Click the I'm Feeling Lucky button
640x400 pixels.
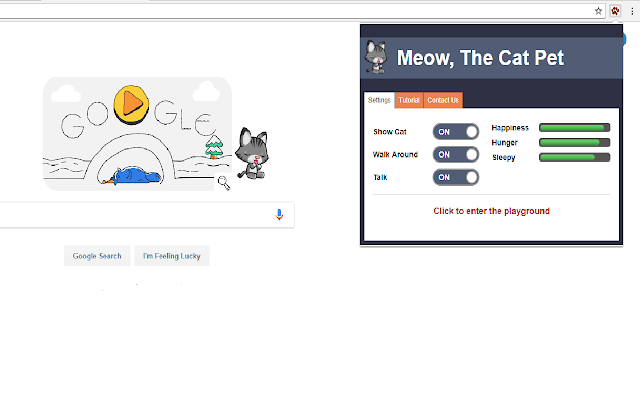click(172, 256)
